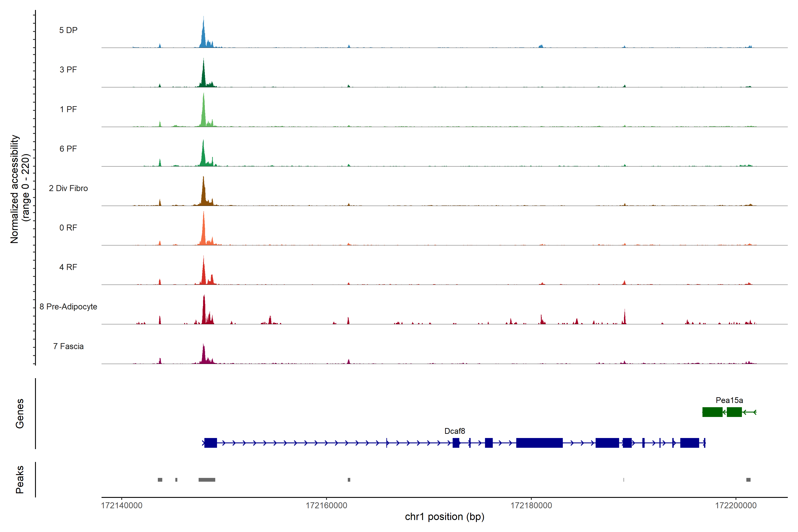
Task: Click the left green Pea15a exon box
Action: point(712,412)
